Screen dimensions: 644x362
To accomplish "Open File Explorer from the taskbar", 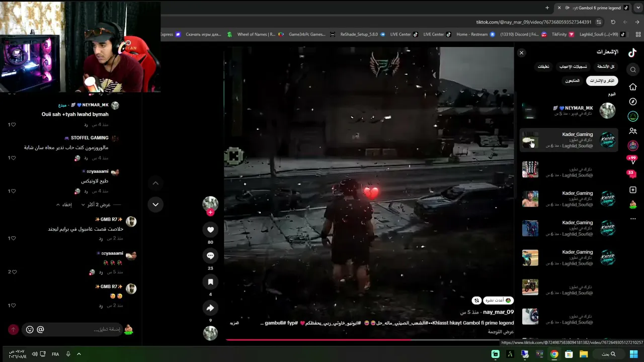I will [584, 354].
